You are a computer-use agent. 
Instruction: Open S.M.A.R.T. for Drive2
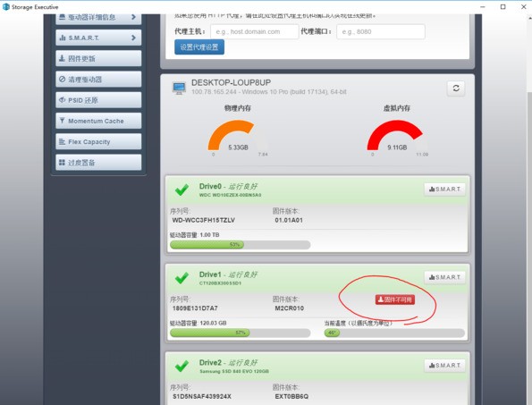444,366
